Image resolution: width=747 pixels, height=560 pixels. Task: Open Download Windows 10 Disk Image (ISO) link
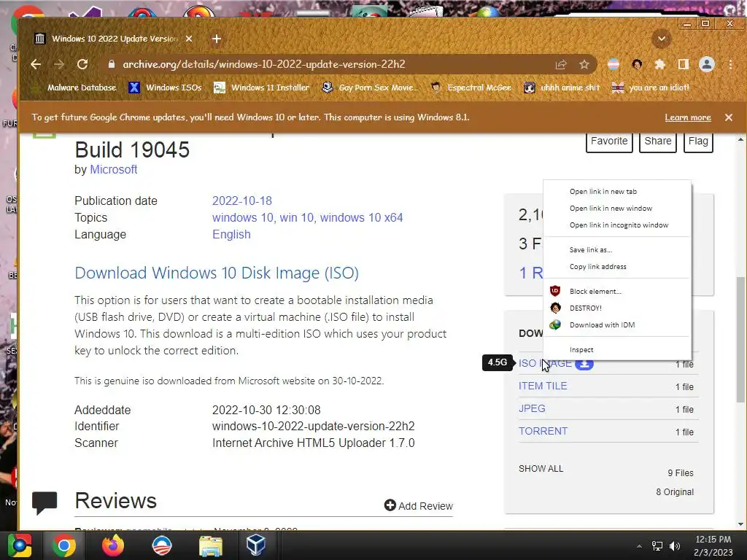tap(217, 273)
